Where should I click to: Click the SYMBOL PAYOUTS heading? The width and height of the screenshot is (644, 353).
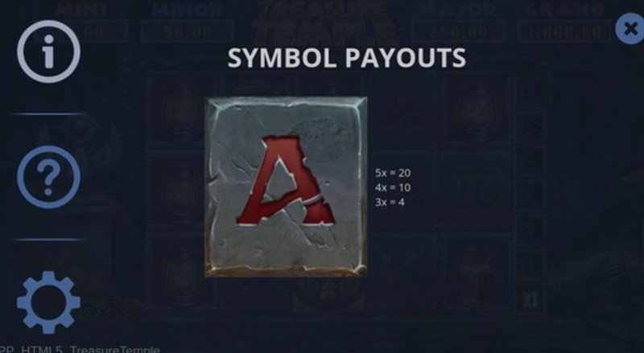pos(347,58)
